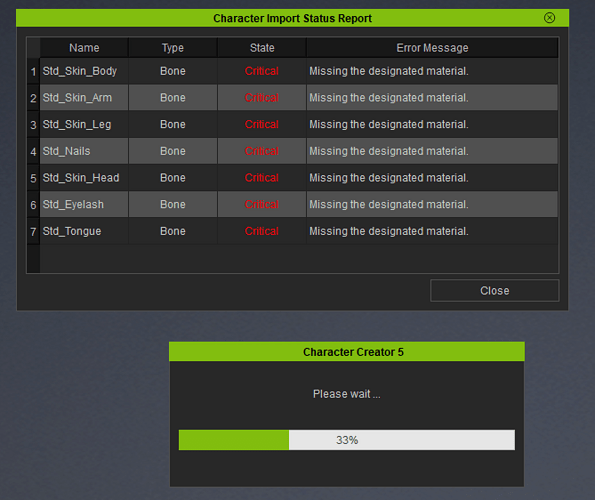This screenshot has height=500, width=595.
Task: Click Bone type cell of Std_Nails
Action: pos(173,151)
